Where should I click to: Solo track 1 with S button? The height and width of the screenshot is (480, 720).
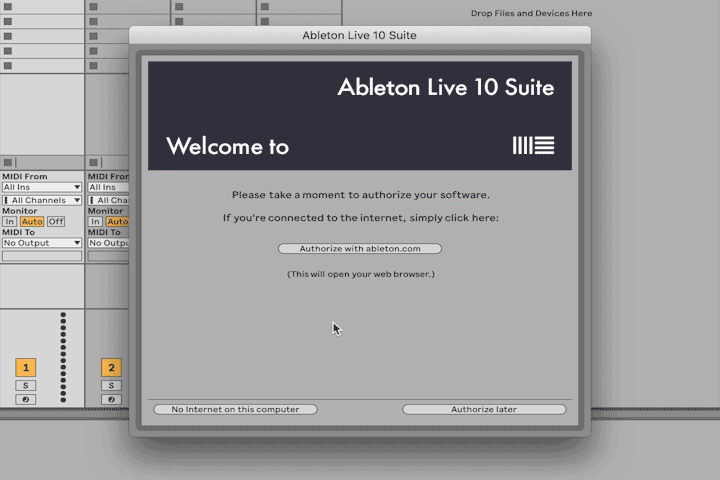pyautogui.click(x=26, y=385)
